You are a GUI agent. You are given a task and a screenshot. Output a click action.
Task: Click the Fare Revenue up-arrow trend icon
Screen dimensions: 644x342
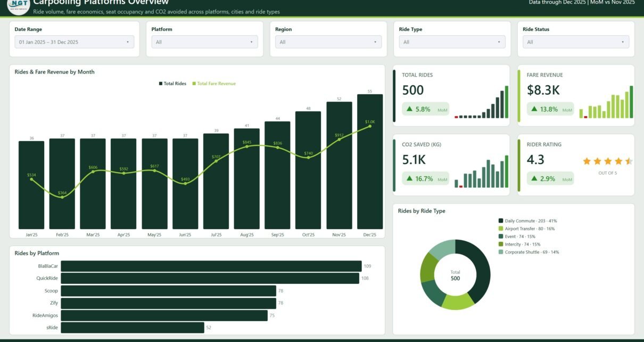[x=534, y=109]
